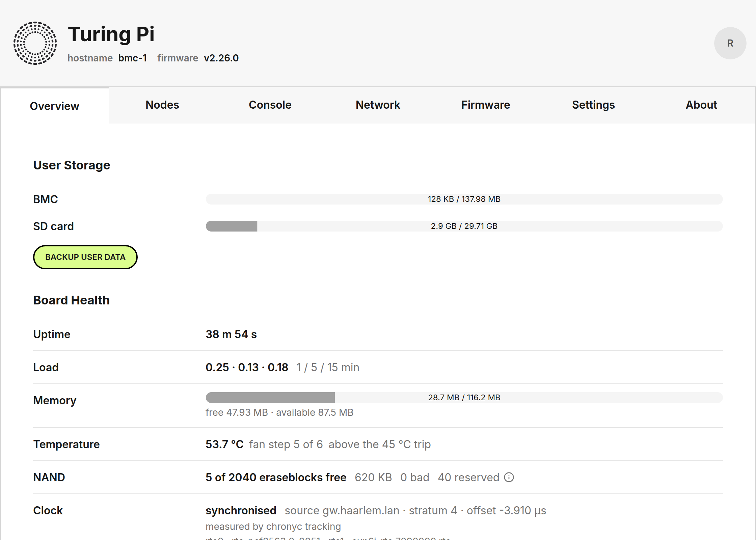The height and width of the screenshot is (540, 756).
Task: Click the 1 / 5 / 15 min caption
Action: (x=328, y=367)
